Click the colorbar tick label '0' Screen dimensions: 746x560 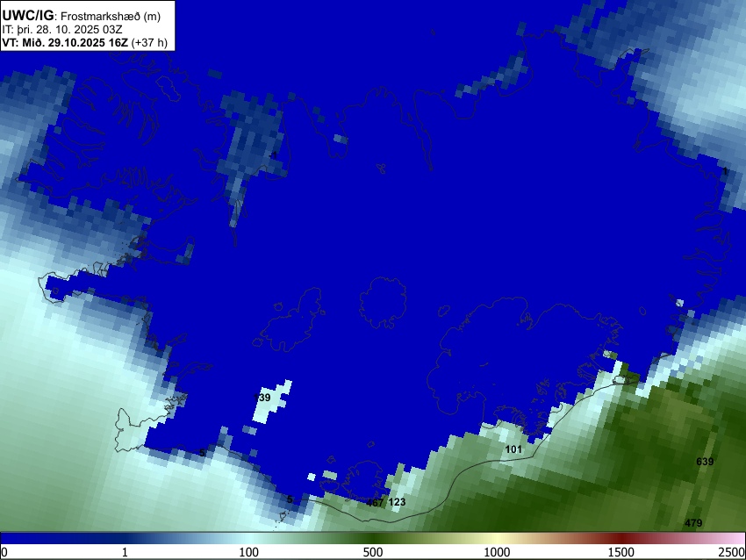(x=4, y=552)
